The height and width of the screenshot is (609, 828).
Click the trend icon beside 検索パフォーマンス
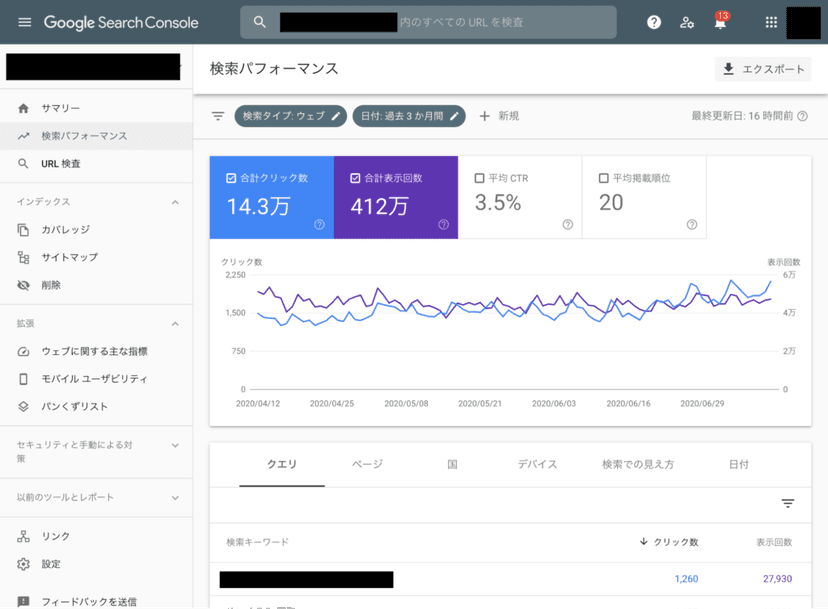pyautogui.click(x=23, y=136)
